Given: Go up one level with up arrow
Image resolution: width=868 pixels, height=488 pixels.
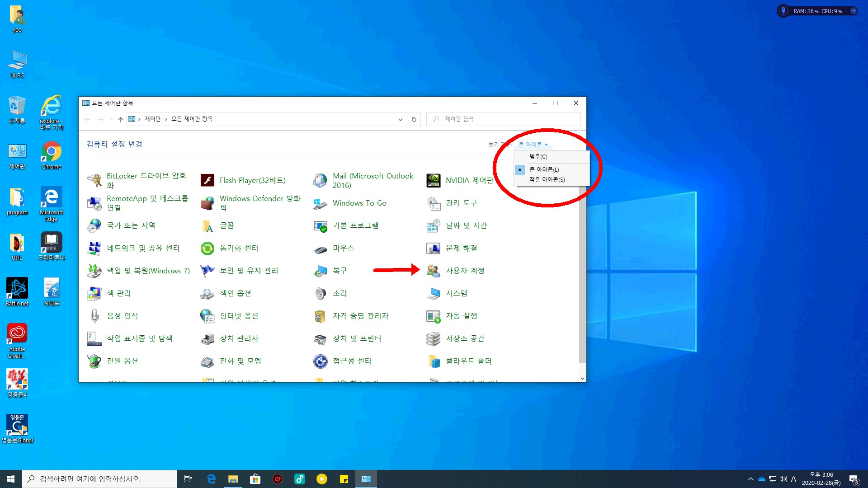Looking at the screenshot, I should (x=120, y=119).
